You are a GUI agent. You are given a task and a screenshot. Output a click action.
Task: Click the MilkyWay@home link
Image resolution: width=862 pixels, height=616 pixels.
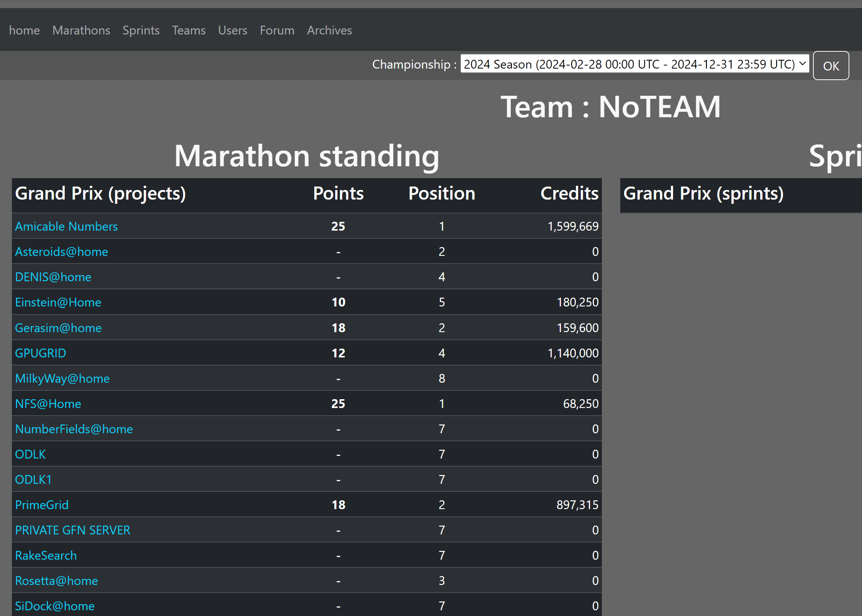62,378
